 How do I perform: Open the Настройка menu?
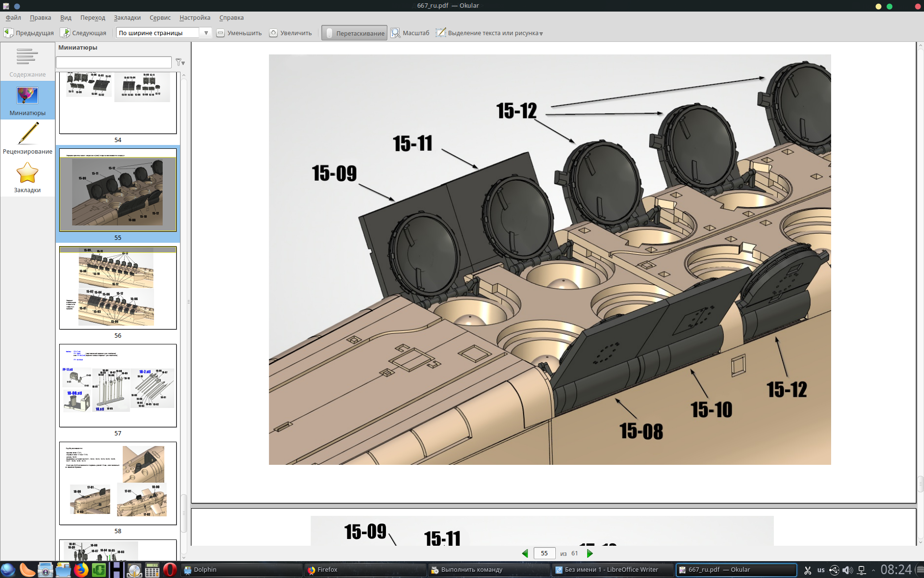tap(195, 17)
